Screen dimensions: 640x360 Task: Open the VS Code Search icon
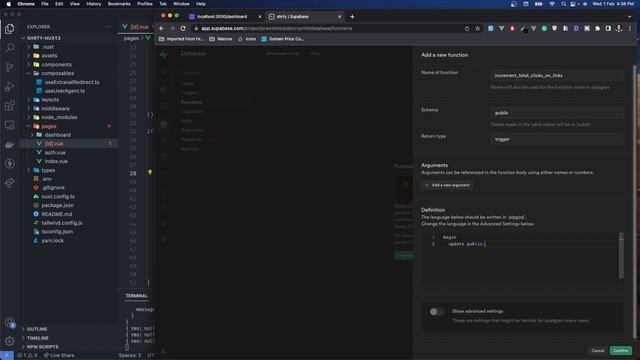(x=9, y=48)
